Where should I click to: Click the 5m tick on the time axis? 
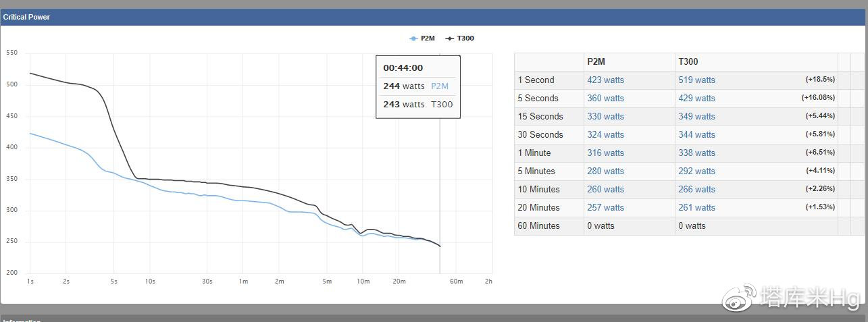(327, 281)
